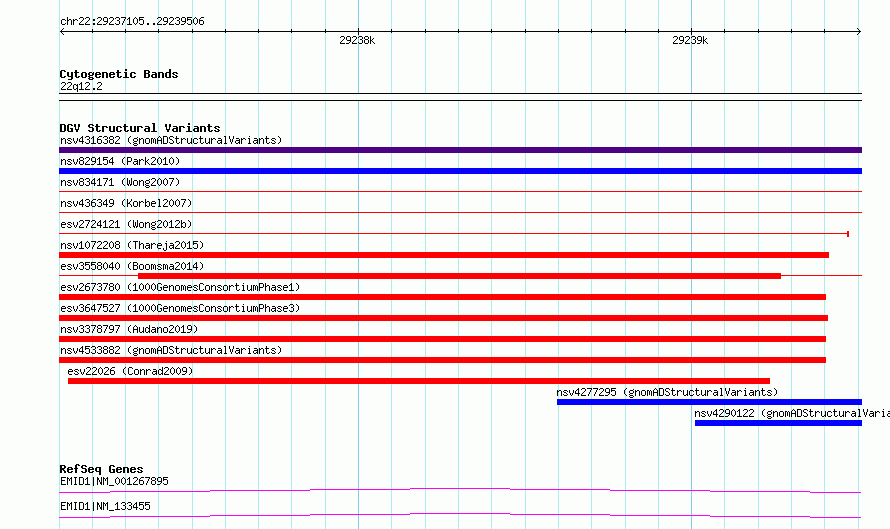Select the blue nsv4290122 variant bar
The height and width of the screenshot is (529, 890).
(x=778, y=423)
